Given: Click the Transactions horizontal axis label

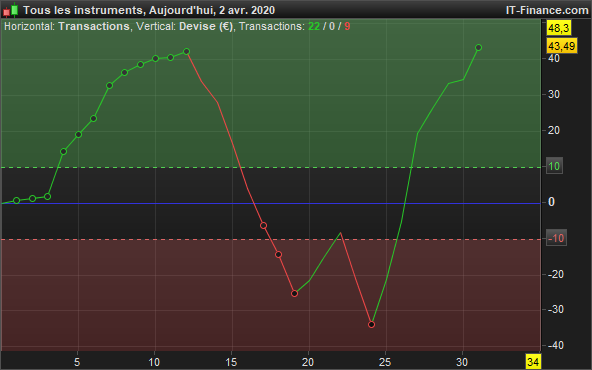Looking at the screenshot, I should tap(94, 26).
